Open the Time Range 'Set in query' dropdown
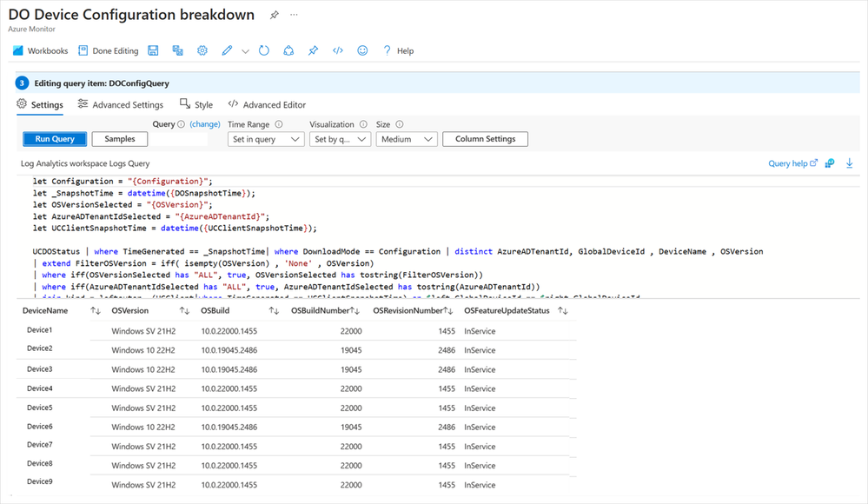This screenshot has width=868, height=504. [266, 139]
